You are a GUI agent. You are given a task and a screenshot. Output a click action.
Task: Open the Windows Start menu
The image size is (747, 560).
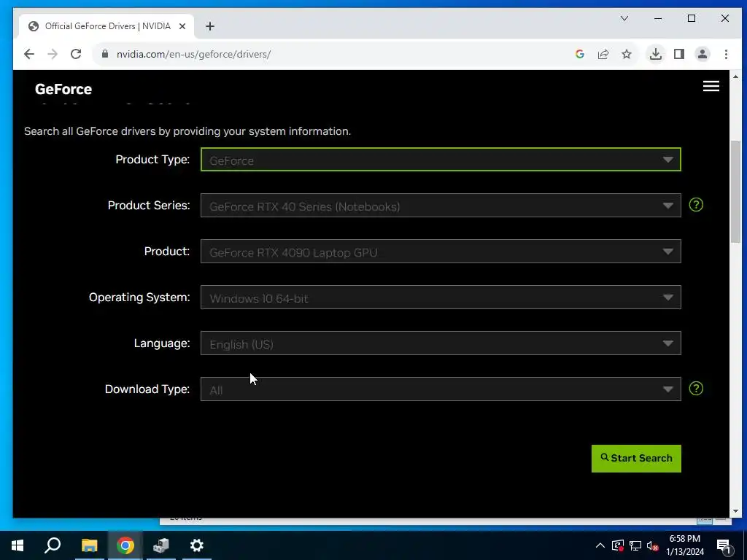click(18, 545)
